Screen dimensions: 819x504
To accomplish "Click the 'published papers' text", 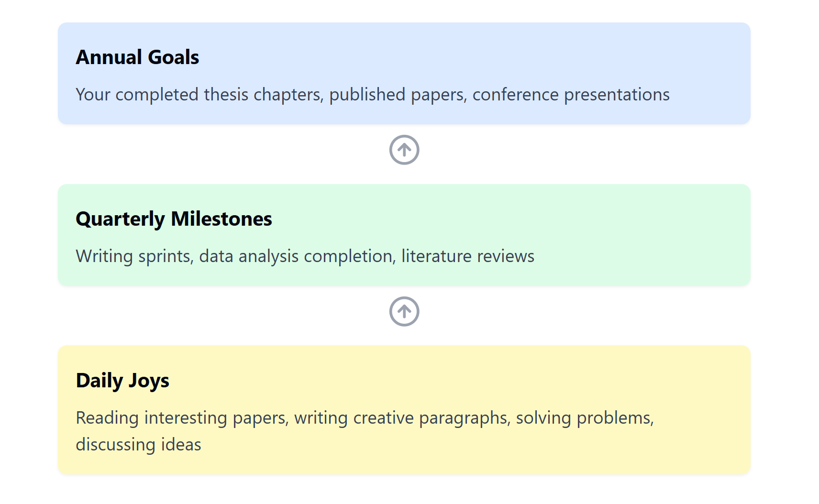I will (396, 95).
